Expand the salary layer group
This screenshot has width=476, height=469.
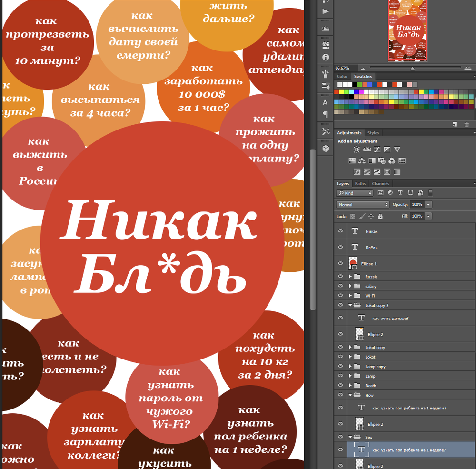[351, 286]
